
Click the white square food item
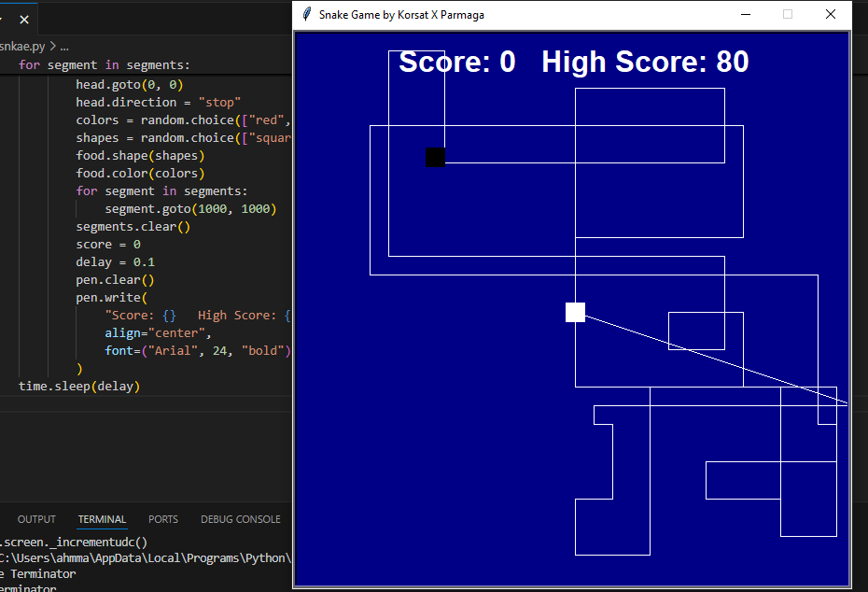(x=575, y=312)
